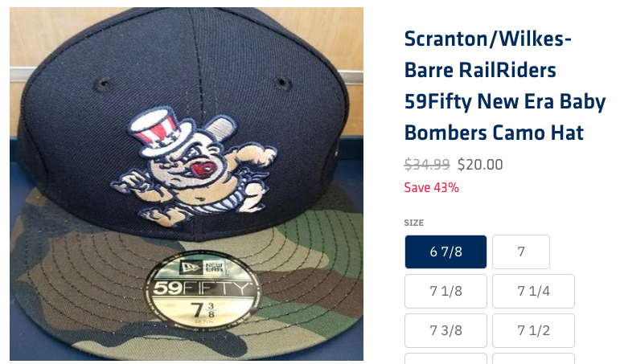Pick the 7 1/8 size button
The width and height of the screenshot is (620, 364).
(x=445, y=291)
